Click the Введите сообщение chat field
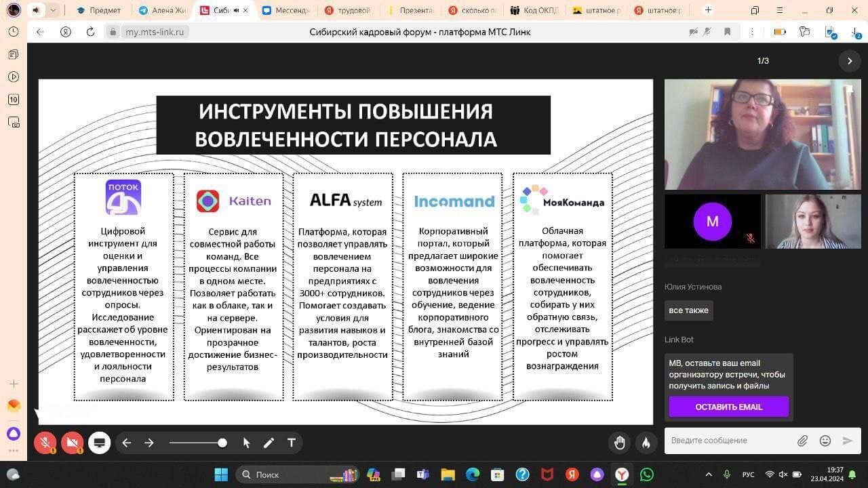Screen dimensions: 868x488 click(x=729, y=441)
